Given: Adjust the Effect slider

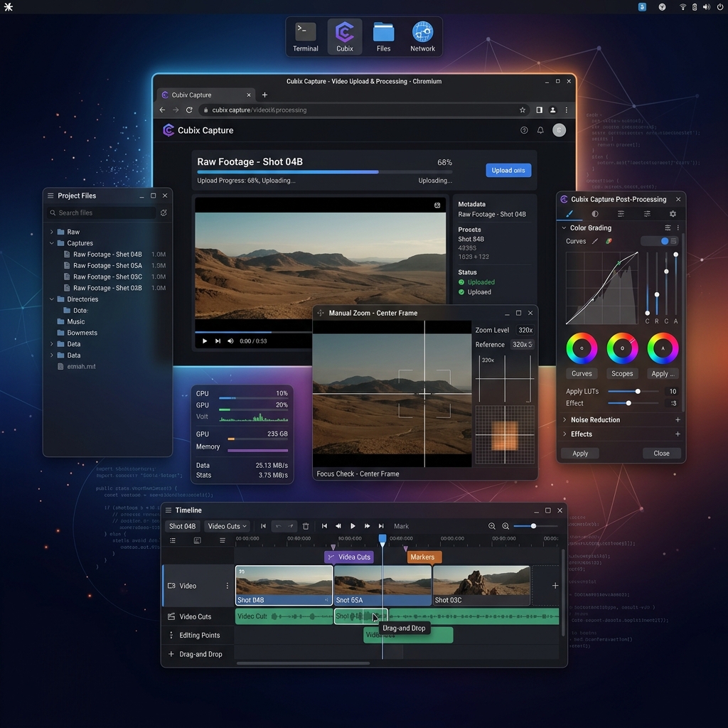Looking at the screenshot, I should coord(633,403).
